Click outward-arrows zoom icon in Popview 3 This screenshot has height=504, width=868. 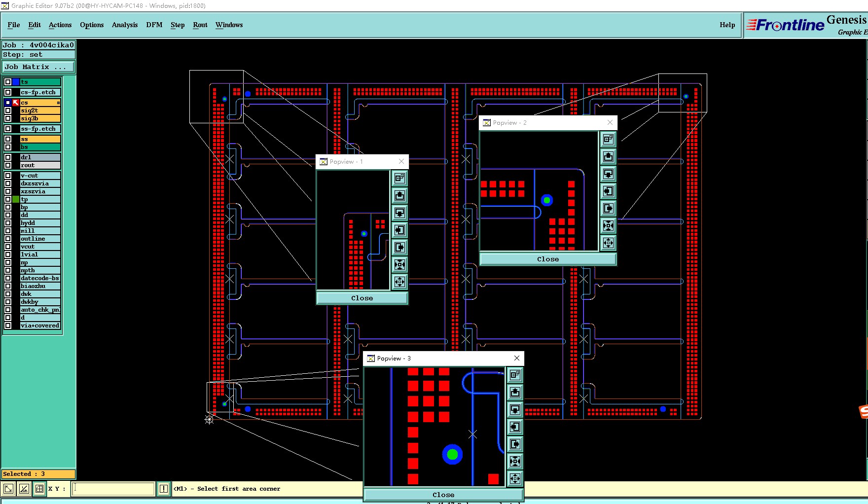tap(515, 478)
